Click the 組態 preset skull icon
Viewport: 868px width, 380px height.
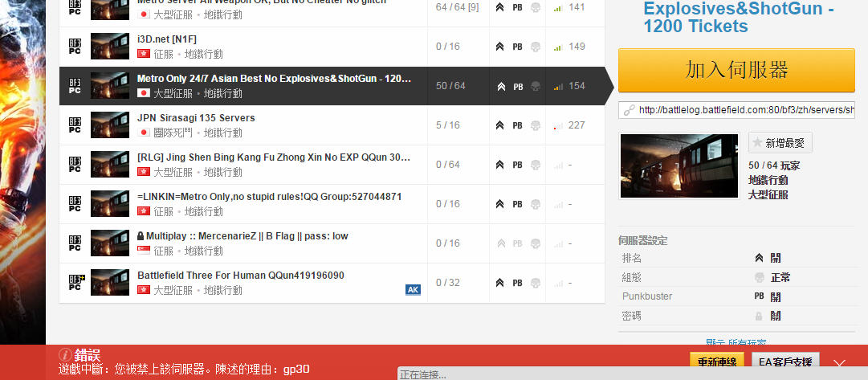[x=759, y=277]
